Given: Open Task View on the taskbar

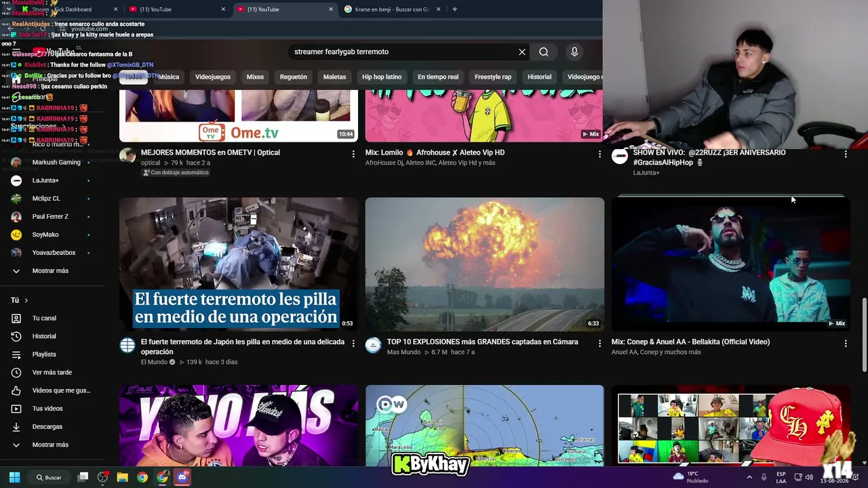Looking at the screenshot, I should tap(83, 477).
